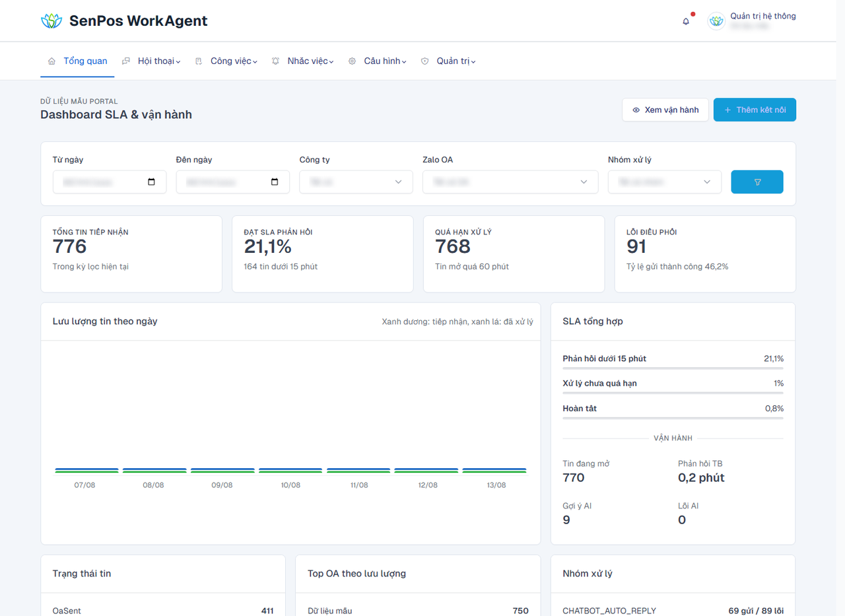Expand the Zalo OA dropdown
Viewport: 845px width, 616px height.
[510, 182]
